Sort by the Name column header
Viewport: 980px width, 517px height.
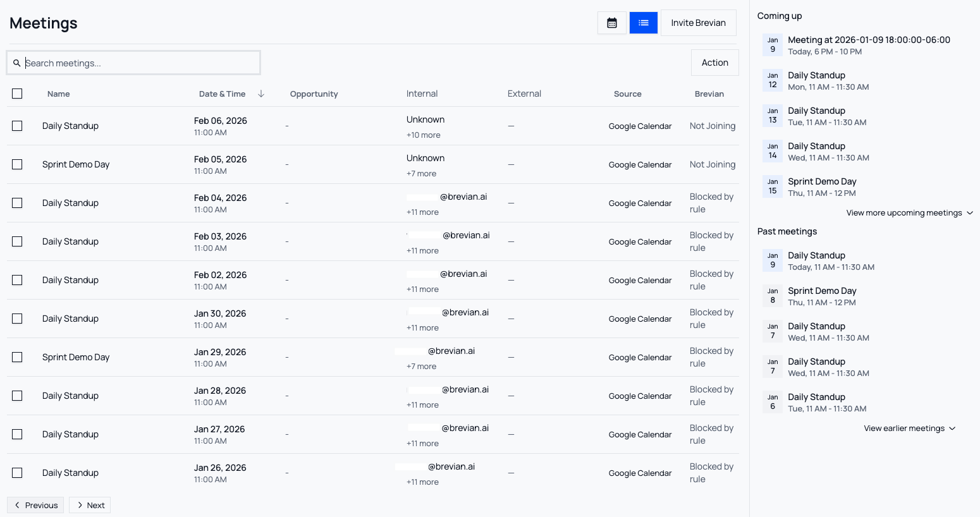[59, 94]
